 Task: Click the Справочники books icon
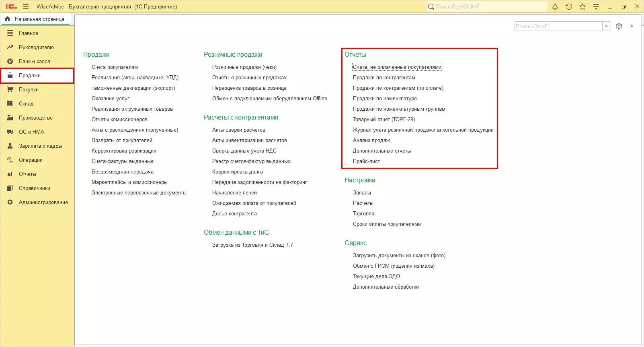10,188
